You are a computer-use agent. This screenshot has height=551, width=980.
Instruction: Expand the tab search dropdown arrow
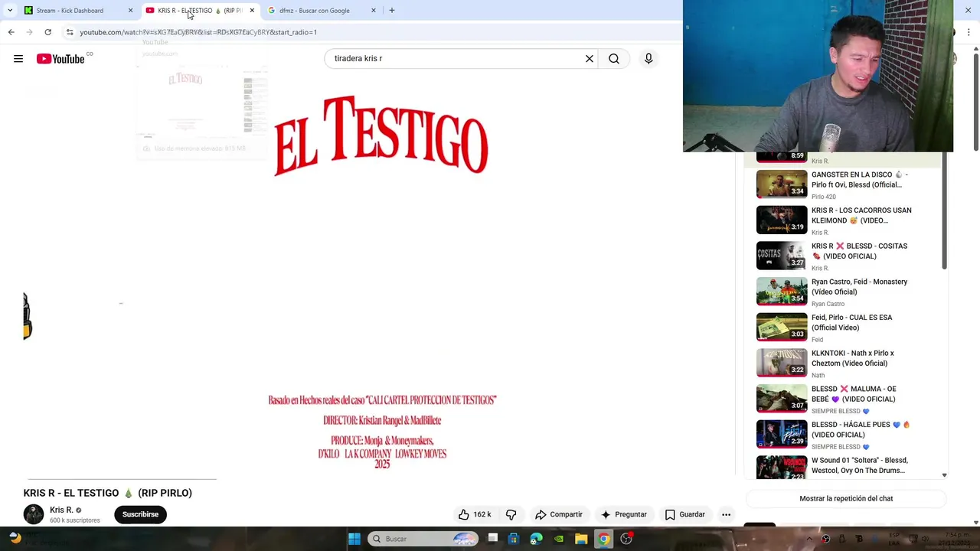tap(10, 11)
